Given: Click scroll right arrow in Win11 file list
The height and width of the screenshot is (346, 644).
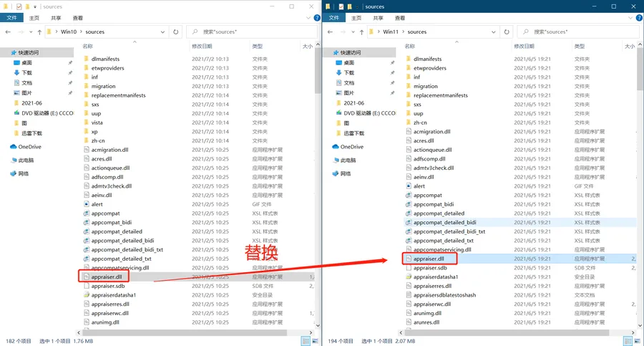Looking at the screenshot, I should [x=633, y=332].
